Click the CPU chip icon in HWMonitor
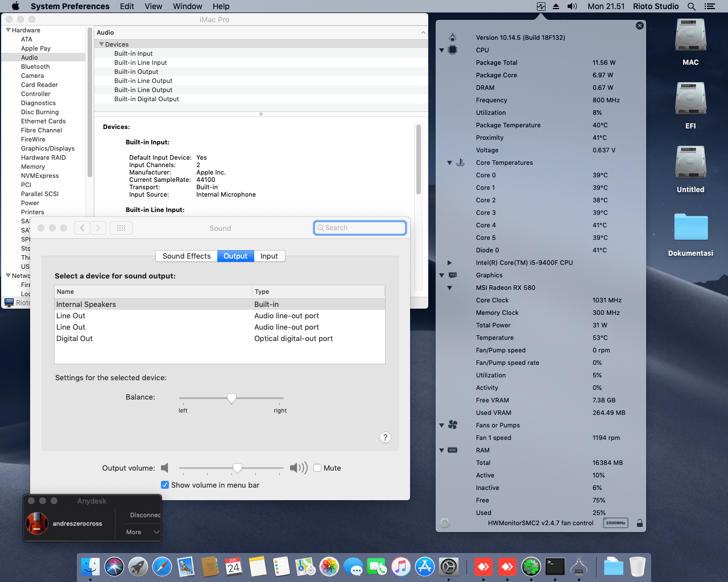This screenshot has width=728, height=582. pyautogui.click(x=453, y=50)
